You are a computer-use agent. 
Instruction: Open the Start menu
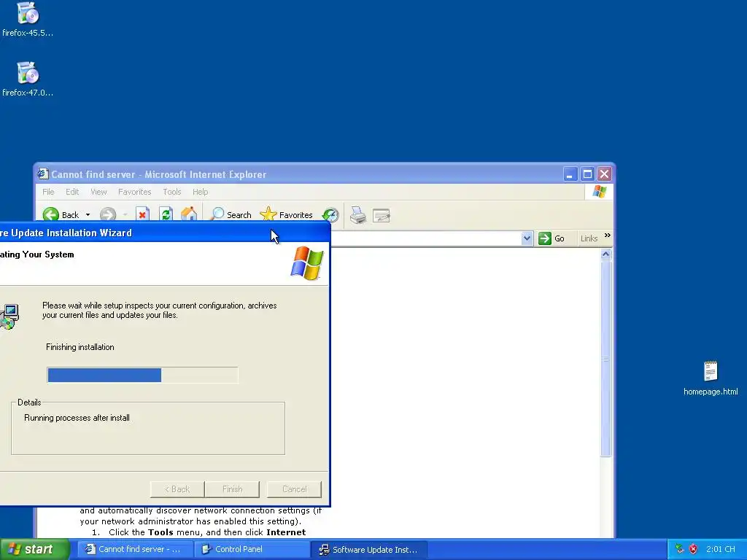click(x=34, y=549)
